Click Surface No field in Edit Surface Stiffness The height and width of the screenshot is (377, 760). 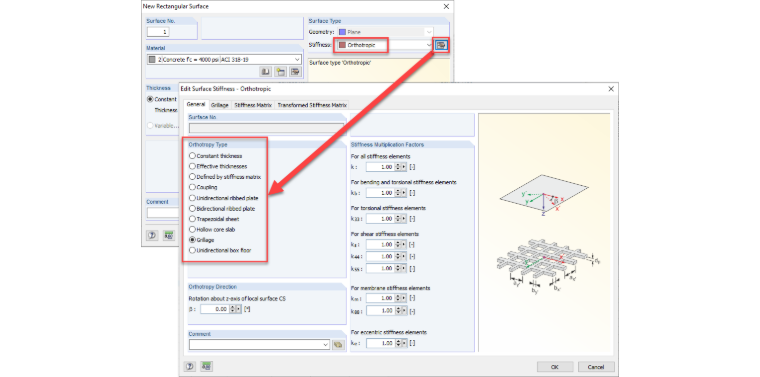coord(266,128)
